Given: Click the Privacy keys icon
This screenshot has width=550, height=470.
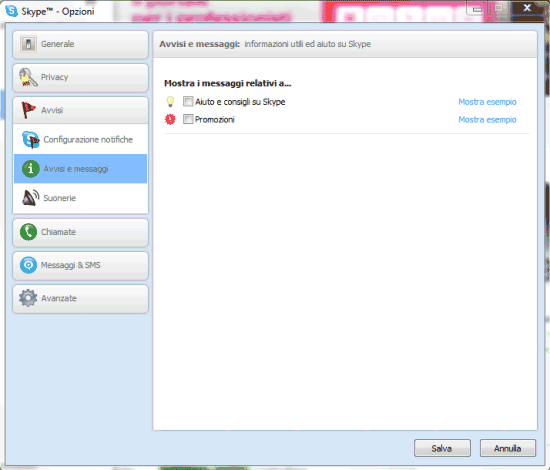Looking at the screenshot, I should click(28, 77).
